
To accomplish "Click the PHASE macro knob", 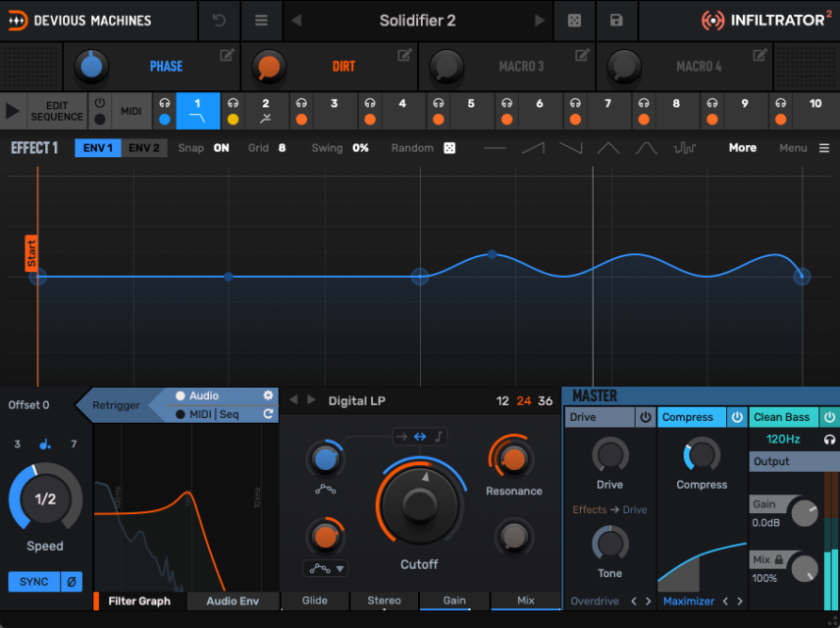I will click(x=91, y=67).
